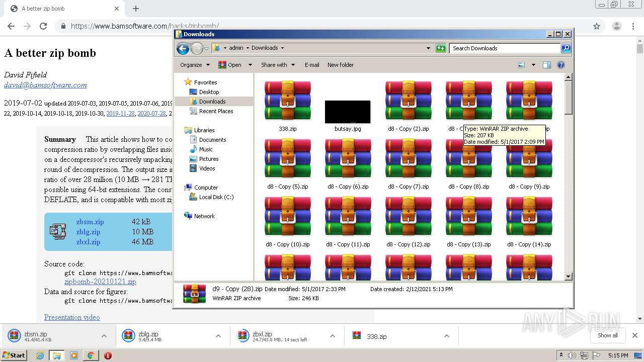Click the Search Downloads field
The image size is (644, 362).
(505, 48)
